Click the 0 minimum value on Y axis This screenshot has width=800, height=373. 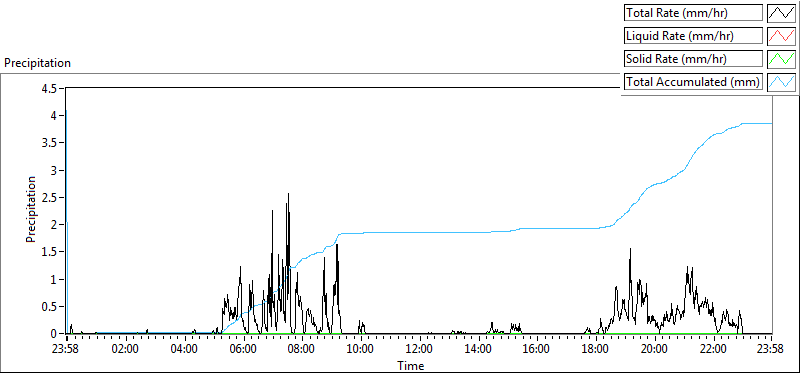click(56, 333)
